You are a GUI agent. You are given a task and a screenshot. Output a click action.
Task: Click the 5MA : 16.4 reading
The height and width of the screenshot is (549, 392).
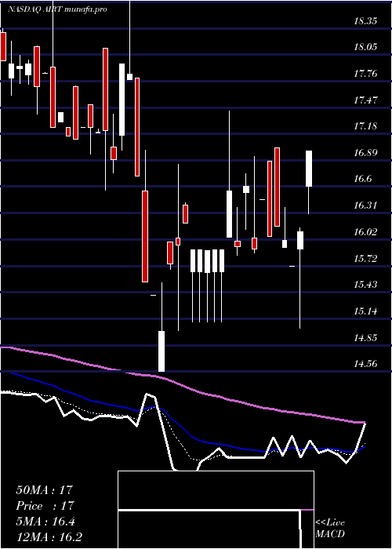tap(45, 522)
